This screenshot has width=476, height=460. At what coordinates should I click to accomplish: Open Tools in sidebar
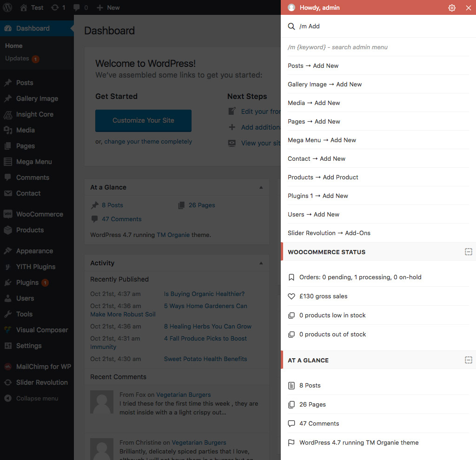(37, 314)
